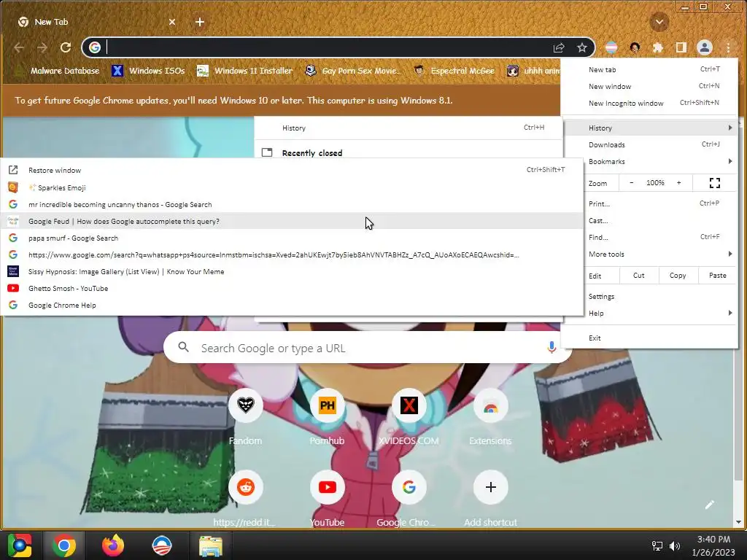The image size is (747, 560).
Task: Select New tab in Chrome menu
Action: tap(649, 69)
